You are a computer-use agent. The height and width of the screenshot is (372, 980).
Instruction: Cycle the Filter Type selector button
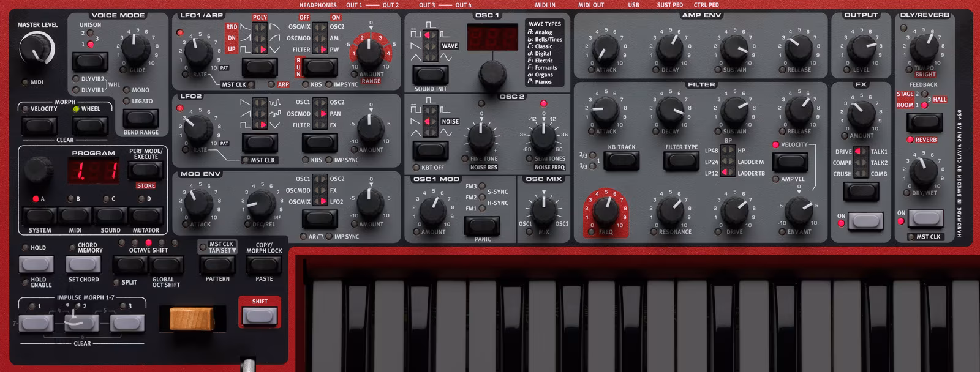681,162
